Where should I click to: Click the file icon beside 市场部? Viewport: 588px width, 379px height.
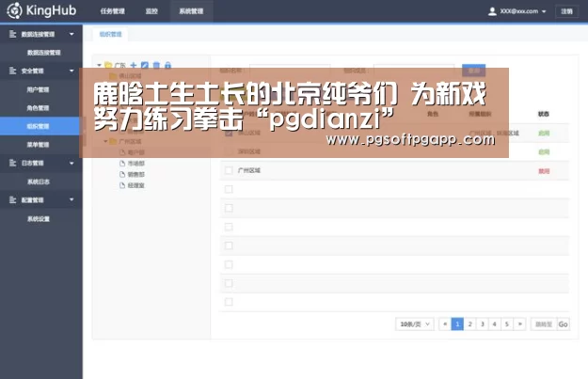[122, 164]
